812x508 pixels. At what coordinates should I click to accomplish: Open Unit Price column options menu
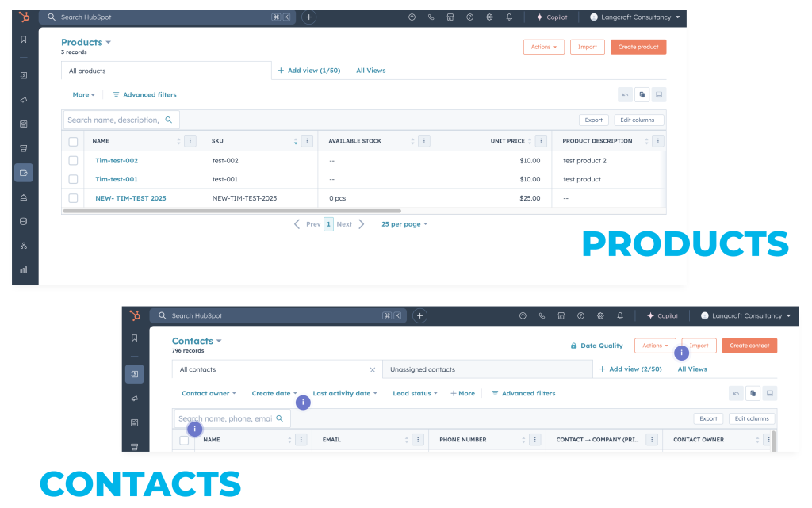point(541,141)
